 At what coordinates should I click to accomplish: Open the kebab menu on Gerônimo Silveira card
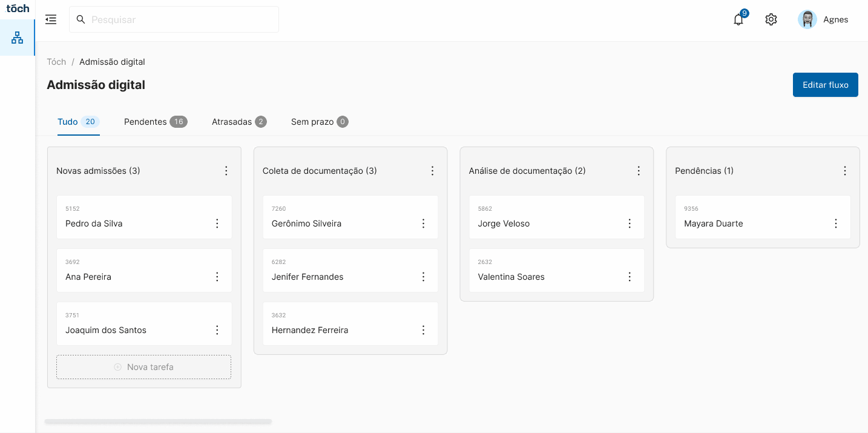click(x=424, y=223)
